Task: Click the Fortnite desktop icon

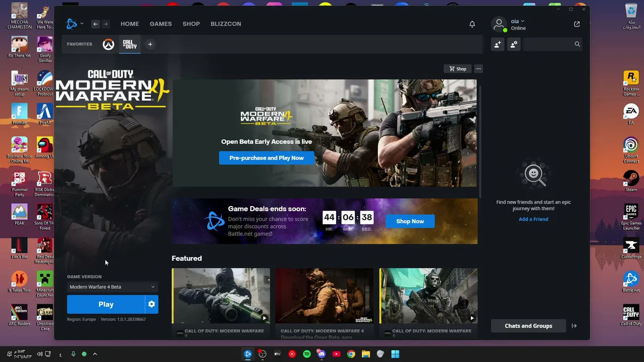Action: [x=20, y=114]
